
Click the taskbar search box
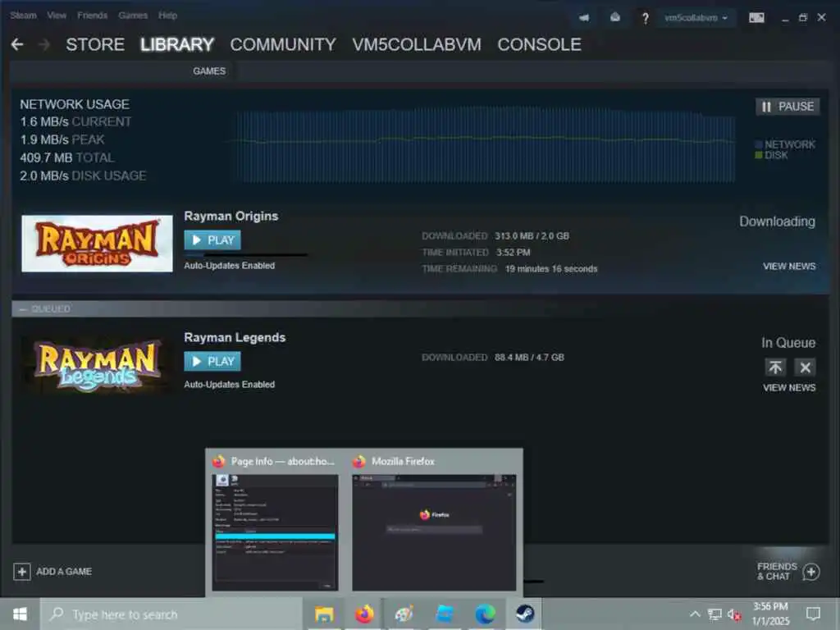pyautogui.click(x=171, y=614)
